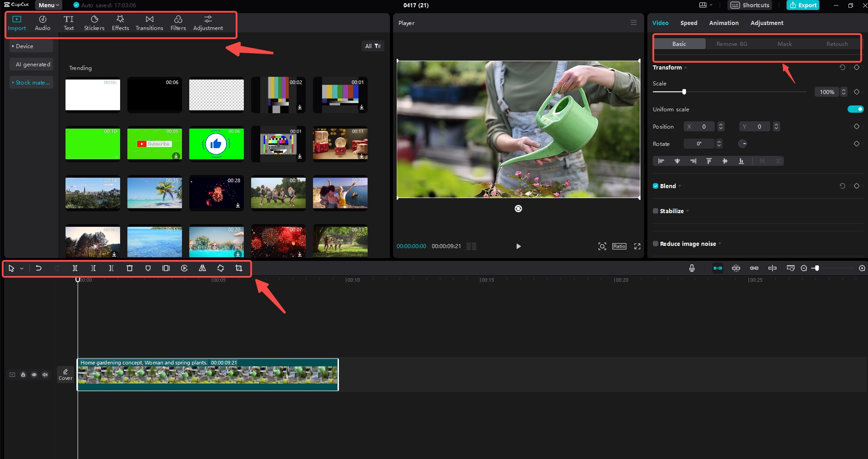Open the Shortcuts dialog
The height and width of the screenshot is (459, 868).
(x=748, y=5)
